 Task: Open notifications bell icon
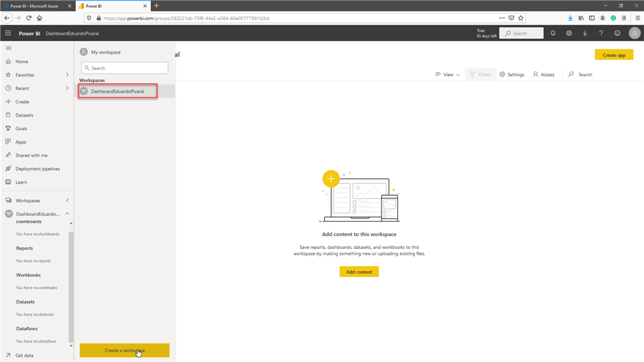point(553,33)
